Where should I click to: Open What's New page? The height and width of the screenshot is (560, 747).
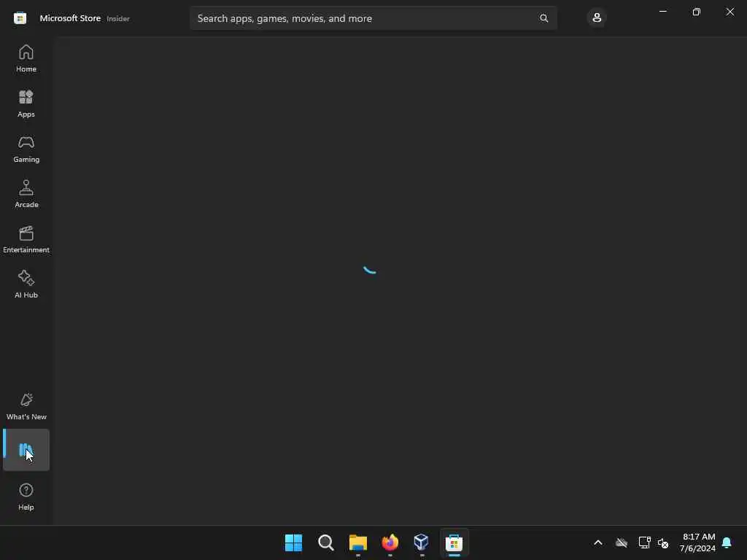(26, 407)
